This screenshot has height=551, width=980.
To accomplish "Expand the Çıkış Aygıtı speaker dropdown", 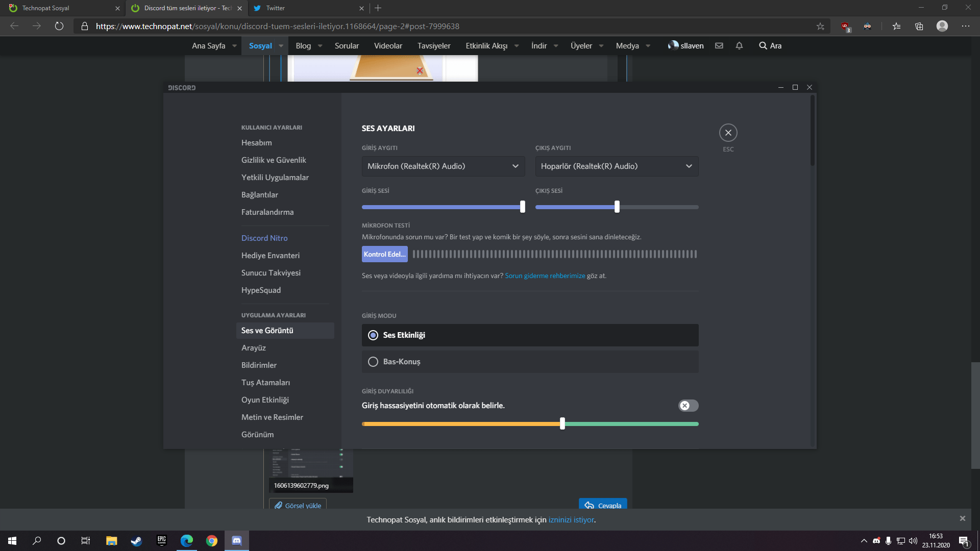I will click(x=617, y=166).
